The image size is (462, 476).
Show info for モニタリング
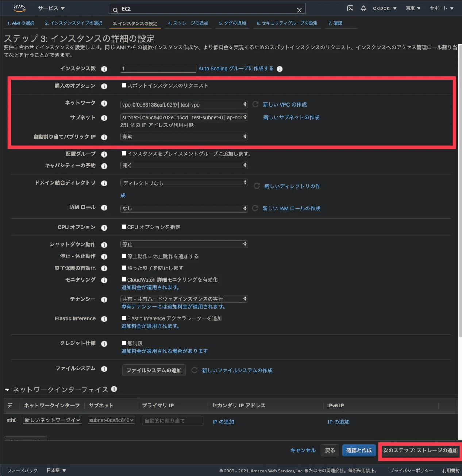click(x=104, y=280)
